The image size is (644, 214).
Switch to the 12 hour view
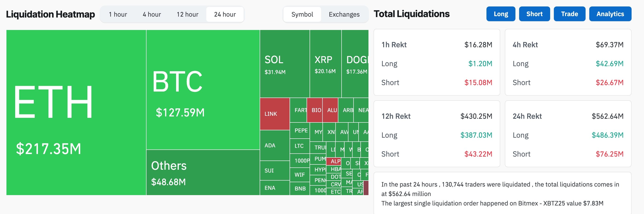(x=187, y=14)
